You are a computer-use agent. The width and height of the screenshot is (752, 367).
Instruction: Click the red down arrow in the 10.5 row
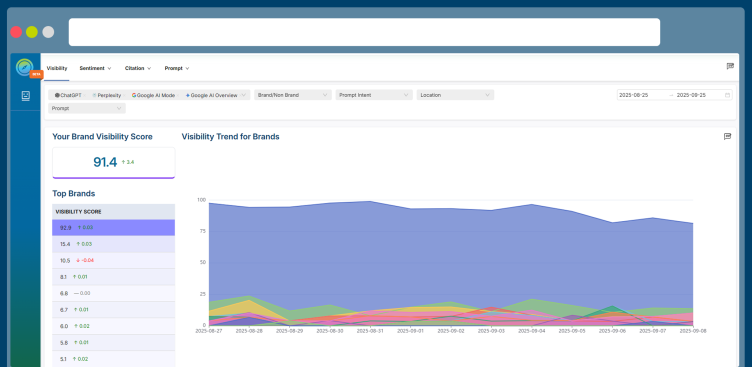pos(78,260)
